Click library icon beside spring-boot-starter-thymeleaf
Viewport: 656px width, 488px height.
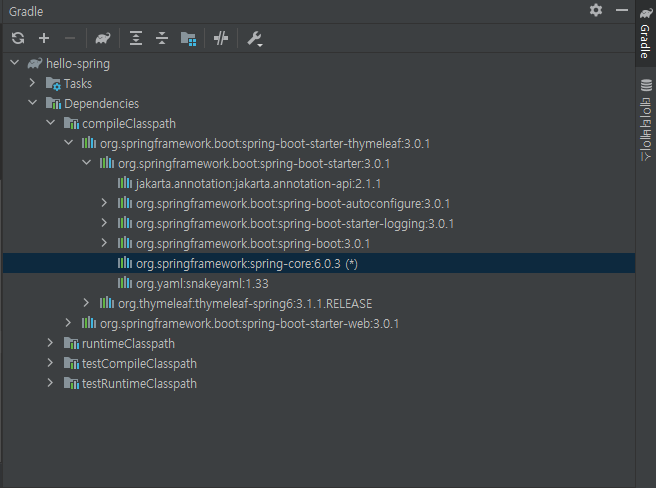point(89,143)
